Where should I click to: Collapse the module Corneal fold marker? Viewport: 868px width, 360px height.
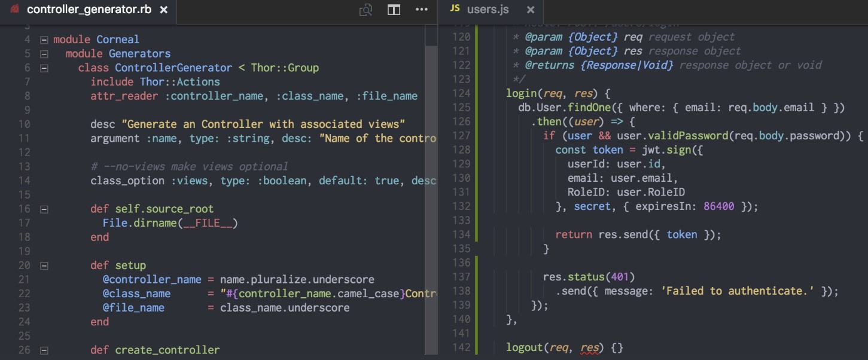click(x=44, y=40)
